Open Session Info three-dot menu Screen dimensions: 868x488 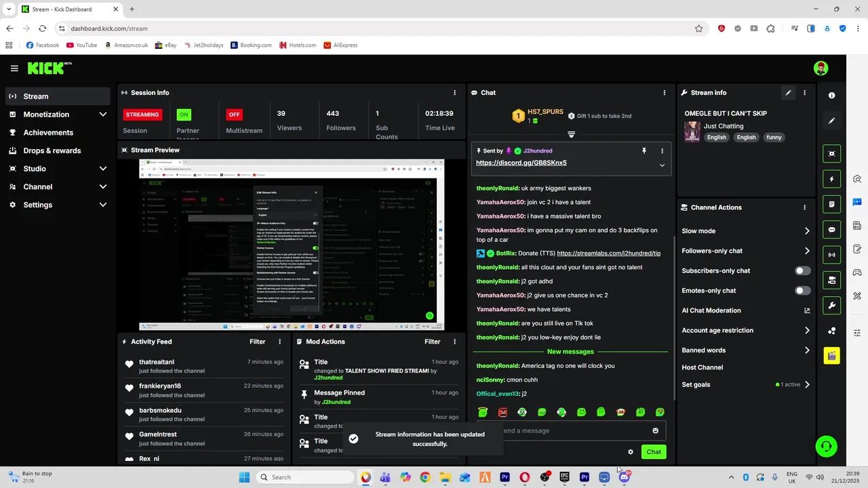click(454, 93)
